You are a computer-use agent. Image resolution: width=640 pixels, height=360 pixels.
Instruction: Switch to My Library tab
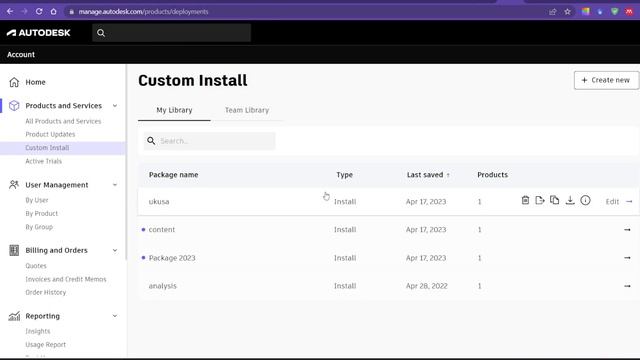point(174,110)
